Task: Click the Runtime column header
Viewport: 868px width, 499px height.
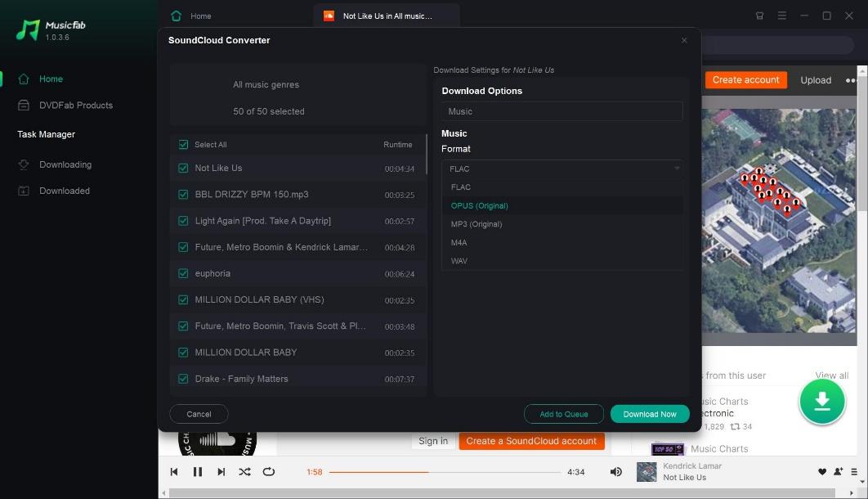Action: 397,145
